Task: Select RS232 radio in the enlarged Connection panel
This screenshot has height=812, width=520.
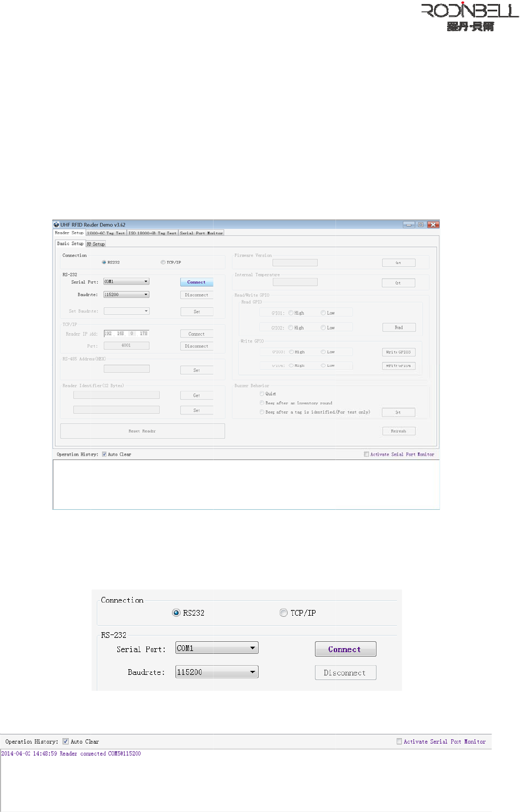Action: [x=176, y=613]
